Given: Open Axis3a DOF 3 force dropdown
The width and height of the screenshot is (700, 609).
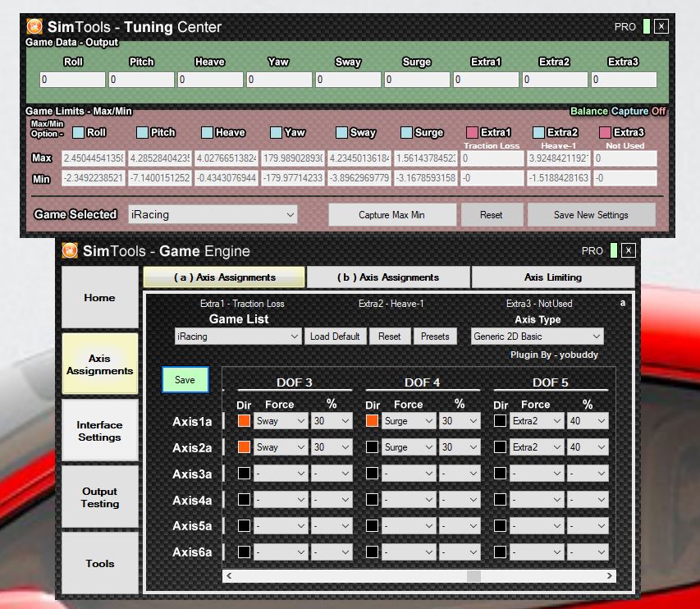Looking at the screenshot, I should (281, 474).
